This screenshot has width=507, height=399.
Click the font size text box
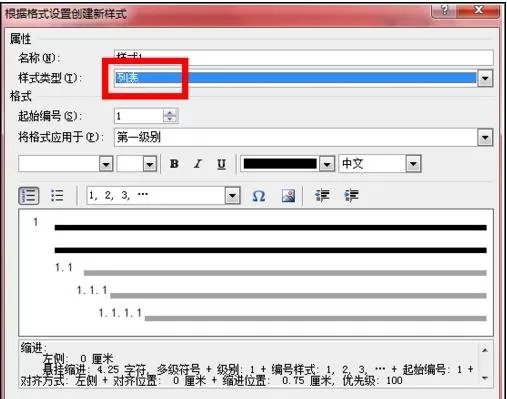point(130,164)
